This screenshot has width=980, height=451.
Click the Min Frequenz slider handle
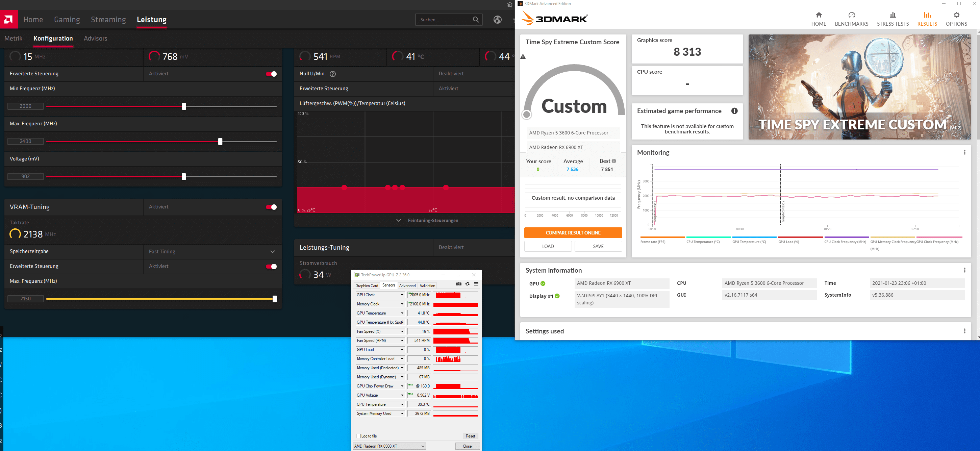tap(184, 106)
